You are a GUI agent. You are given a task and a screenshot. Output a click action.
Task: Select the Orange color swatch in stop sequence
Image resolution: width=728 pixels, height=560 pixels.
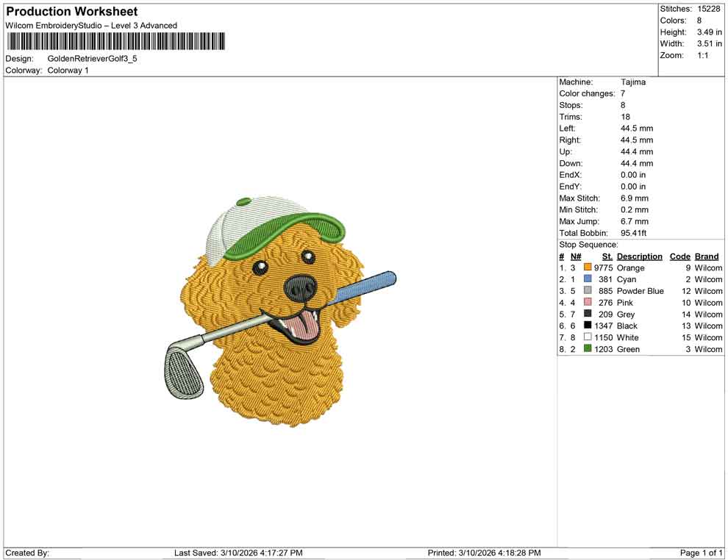point(586,268)
